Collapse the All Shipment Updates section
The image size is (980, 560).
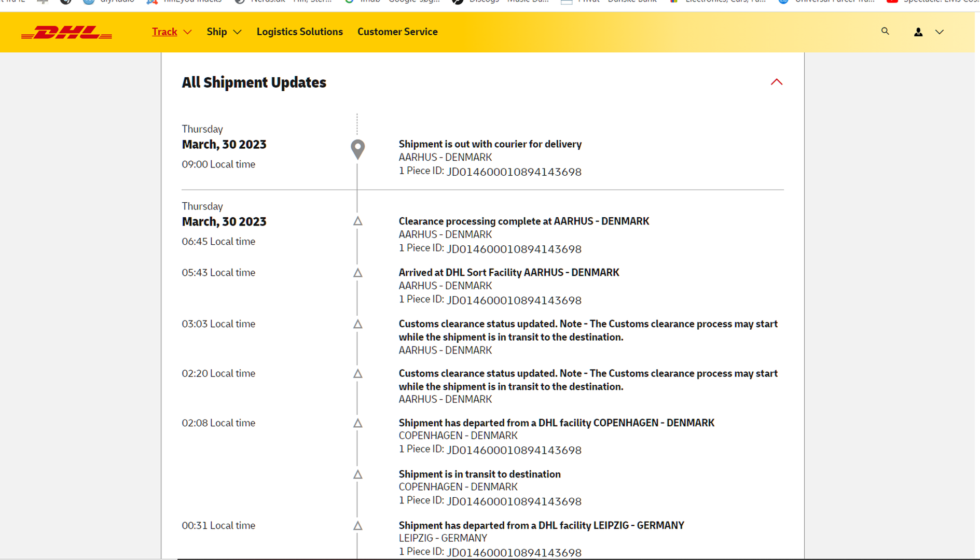pos(777,82)
